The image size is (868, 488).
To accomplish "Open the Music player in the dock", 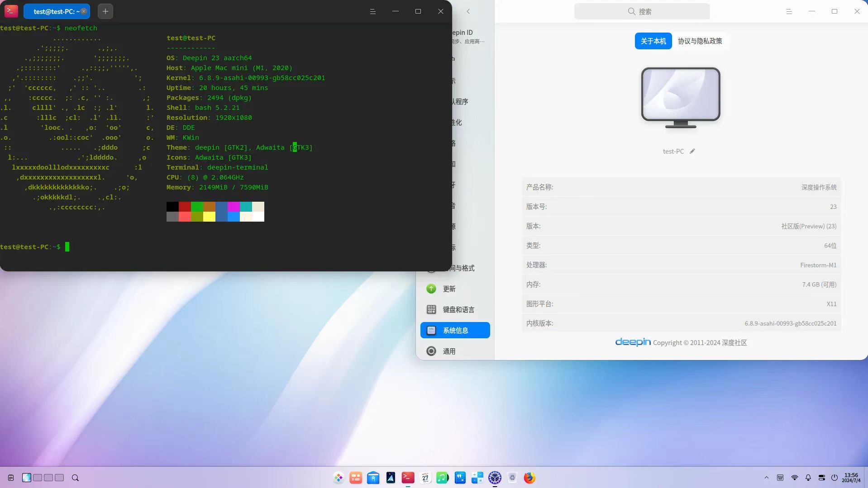I will (442, 478).
